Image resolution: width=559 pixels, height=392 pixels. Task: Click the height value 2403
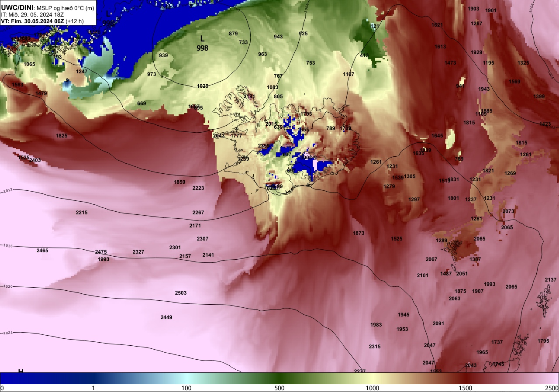[x=35, y=160]
